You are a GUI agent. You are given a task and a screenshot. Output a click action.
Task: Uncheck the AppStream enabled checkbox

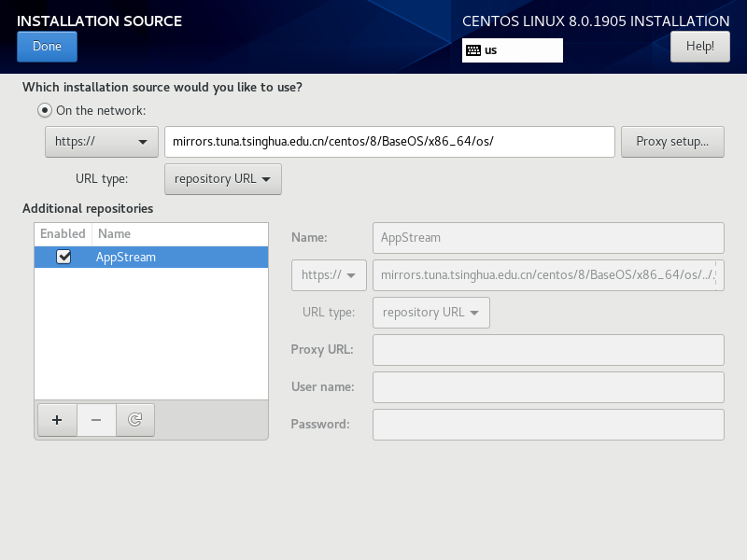click(63, 258)
